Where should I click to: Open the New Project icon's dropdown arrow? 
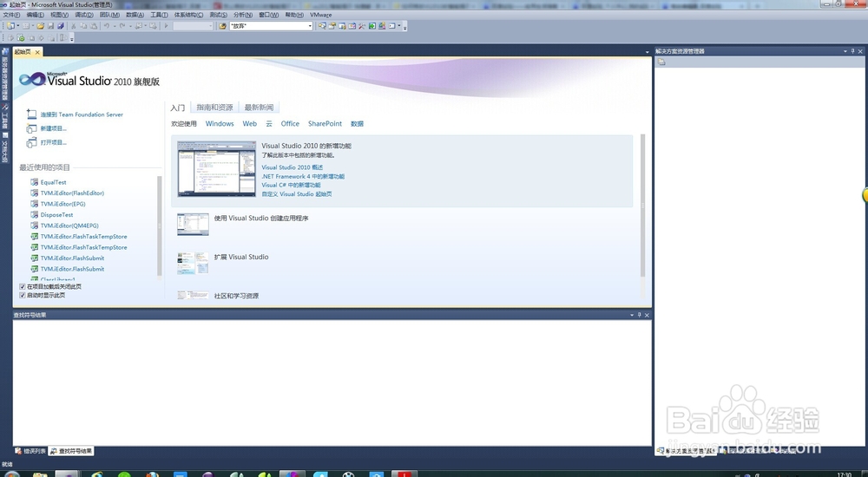click(17, 26)
